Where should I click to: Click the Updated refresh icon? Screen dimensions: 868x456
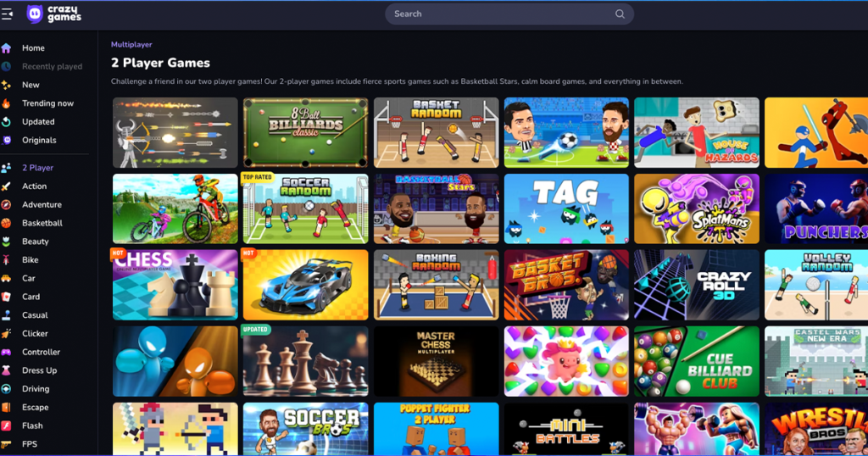(x=6, y=122)
